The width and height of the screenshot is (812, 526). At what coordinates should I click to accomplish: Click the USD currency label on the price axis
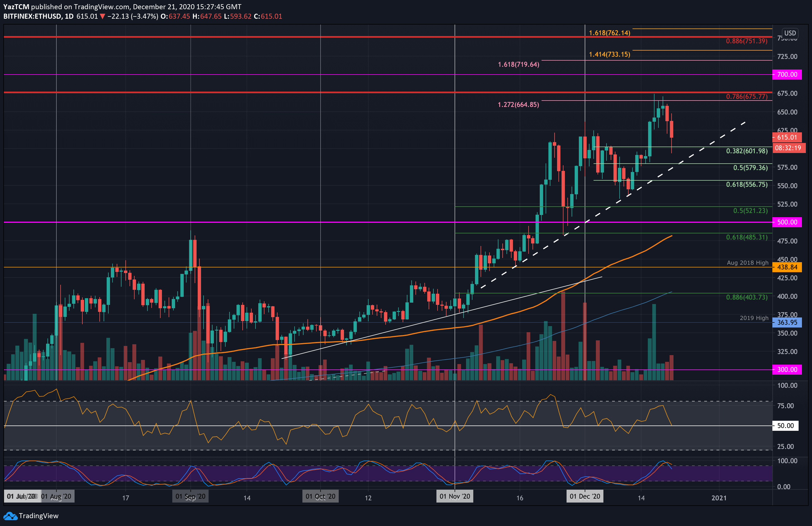point(790,33)
